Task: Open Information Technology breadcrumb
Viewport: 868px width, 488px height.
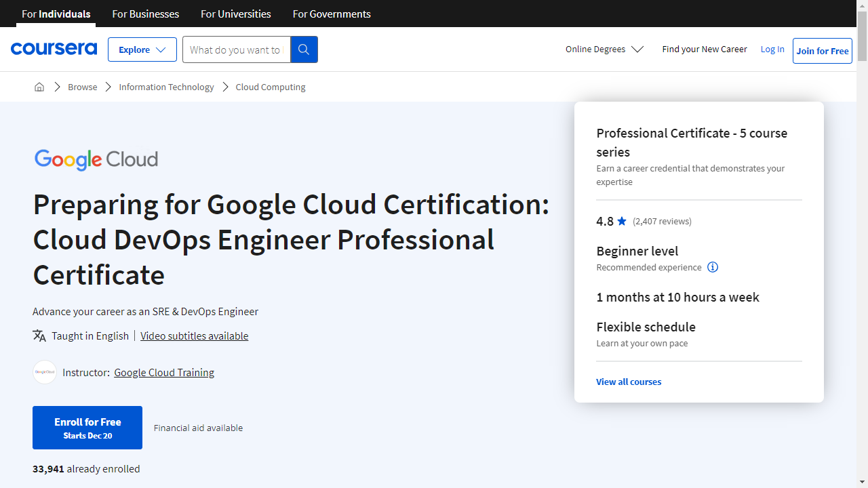Action: tap(166, 87)
